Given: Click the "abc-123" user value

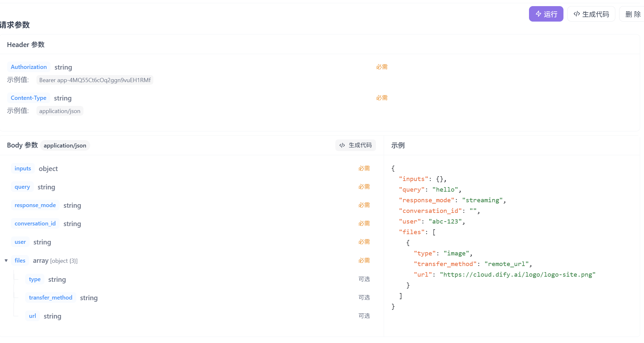Looking at the screenshot, I should pyautogui.click(x=445, y=222).
